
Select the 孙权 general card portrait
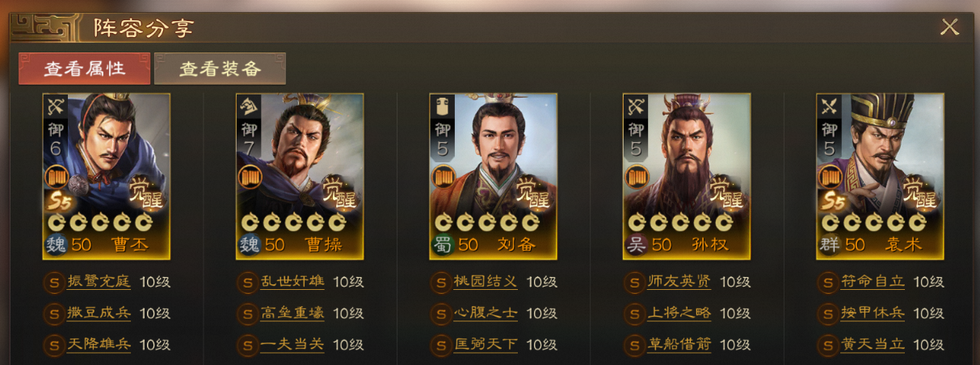[687, 176]
